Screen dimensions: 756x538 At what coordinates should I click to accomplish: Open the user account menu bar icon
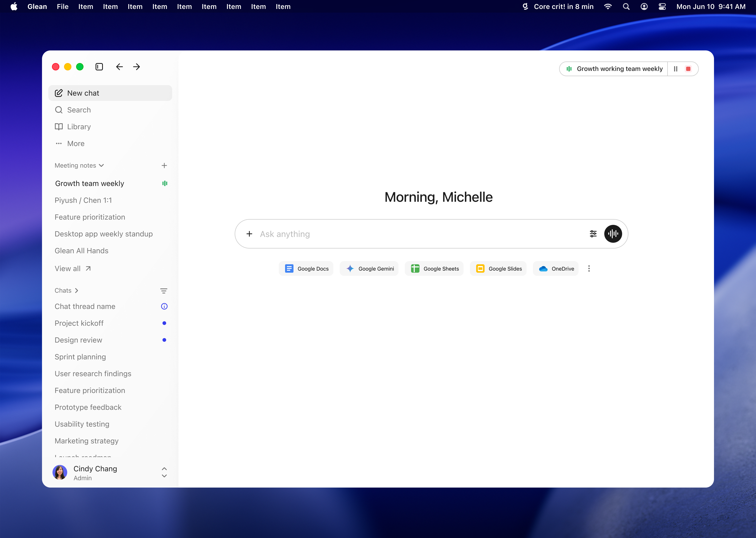[x=644, y=7]
